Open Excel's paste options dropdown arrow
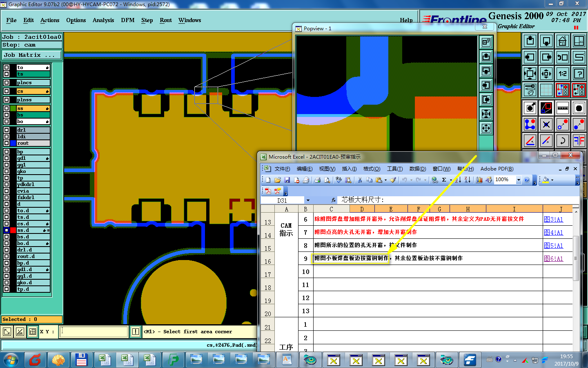The height and width of the screenshot is (368, 588). pos(385,180)
